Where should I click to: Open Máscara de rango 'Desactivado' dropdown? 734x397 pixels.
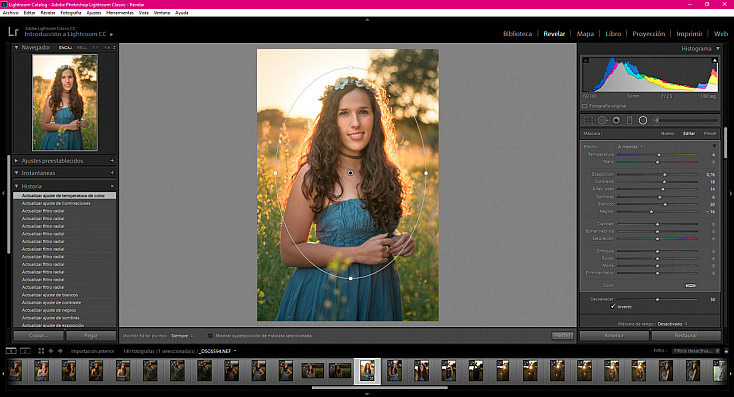(x=672, y=323)
